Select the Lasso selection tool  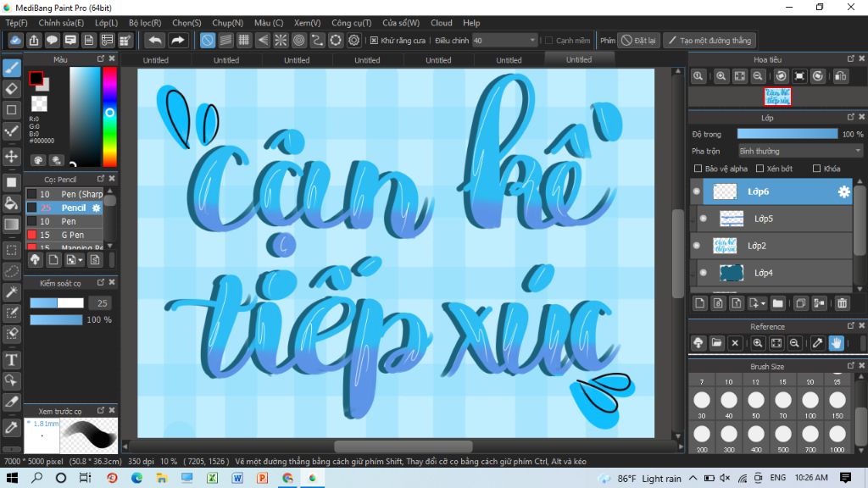coord(12,271)
